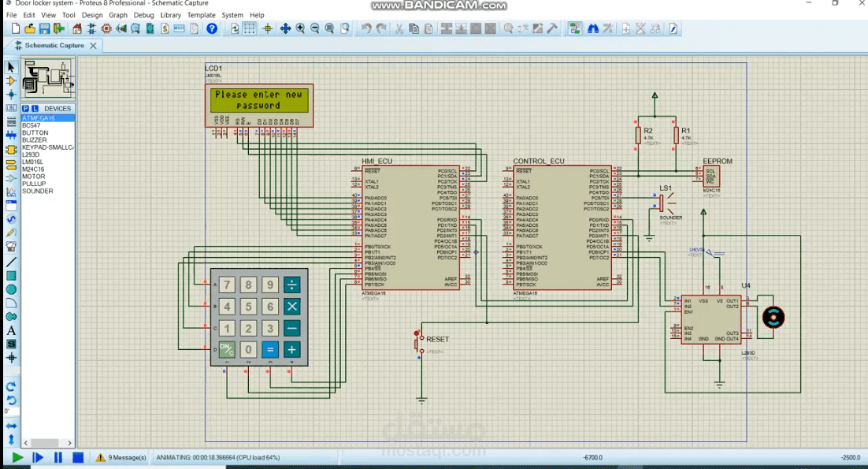
Task: Click the keypad equals key
Action: (x=270, y=349)
